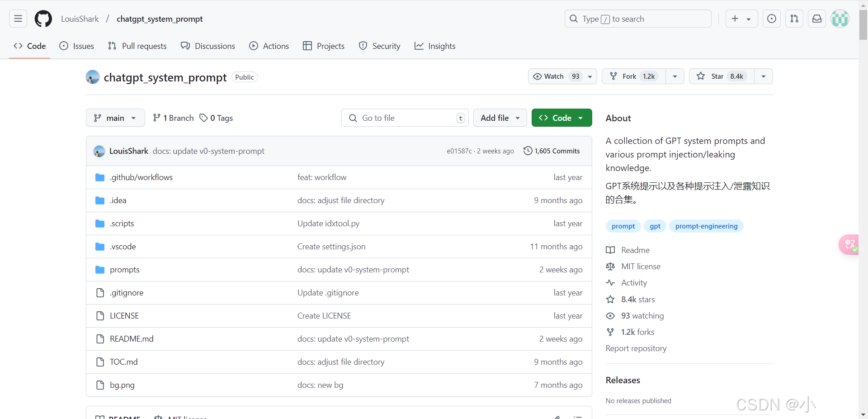
Task: Click the Report repository link
Action: (636, 348)
